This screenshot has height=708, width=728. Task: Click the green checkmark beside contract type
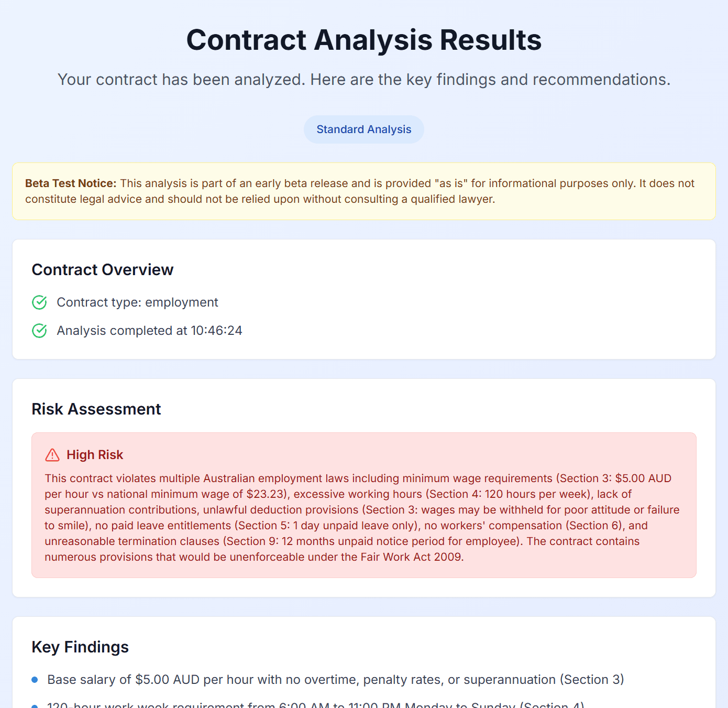tap(39, 302)
